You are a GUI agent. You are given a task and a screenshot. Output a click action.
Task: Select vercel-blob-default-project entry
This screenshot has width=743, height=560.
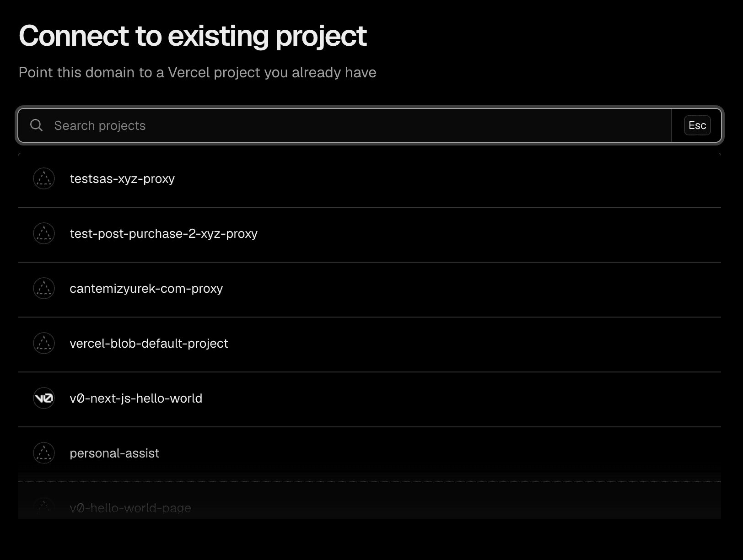tap(370, 345)
